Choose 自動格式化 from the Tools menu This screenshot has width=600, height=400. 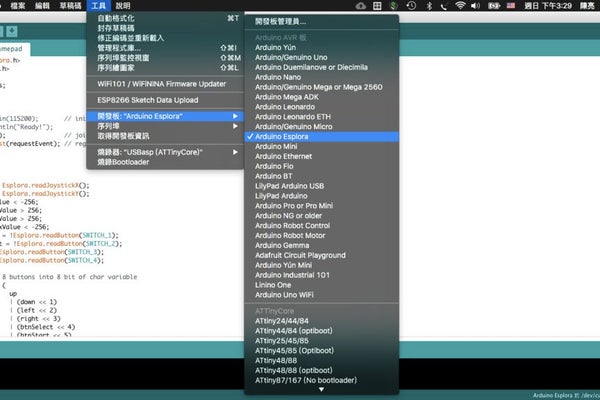coord(165,18)
